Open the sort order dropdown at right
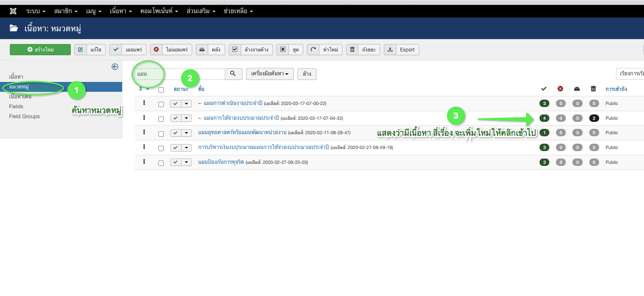This screenshot has width=644, height=296. 630,74
